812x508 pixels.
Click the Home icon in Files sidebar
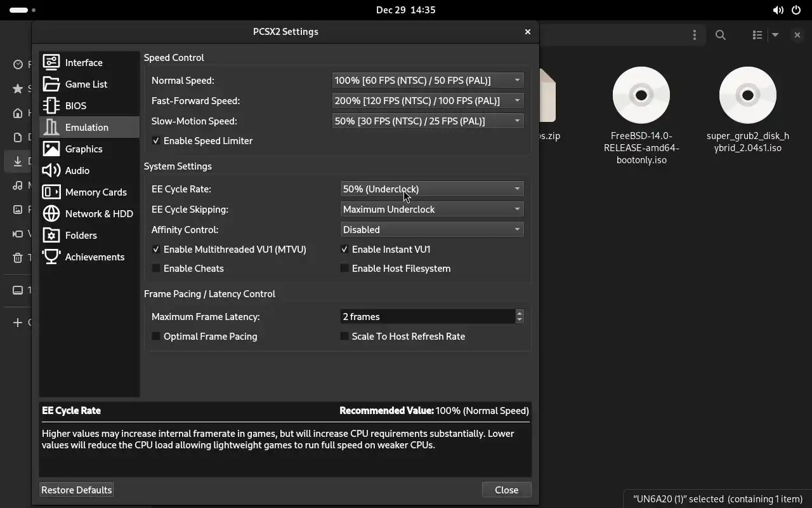point(18,113)
